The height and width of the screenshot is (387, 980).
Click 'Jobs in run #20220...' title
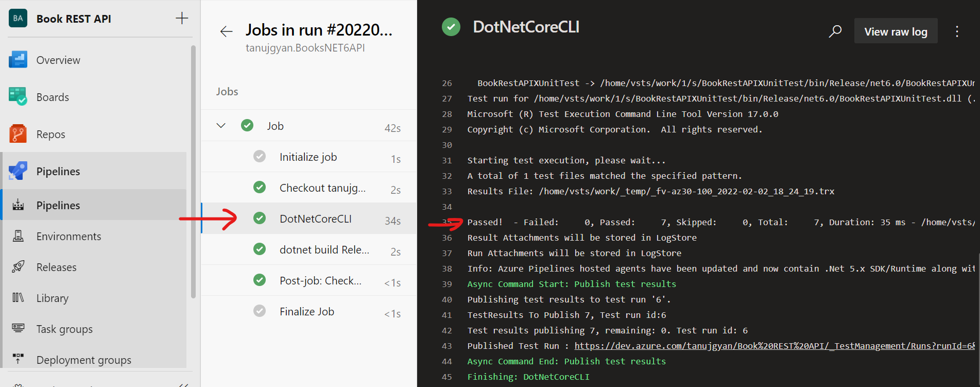click(x=319, y=30)
